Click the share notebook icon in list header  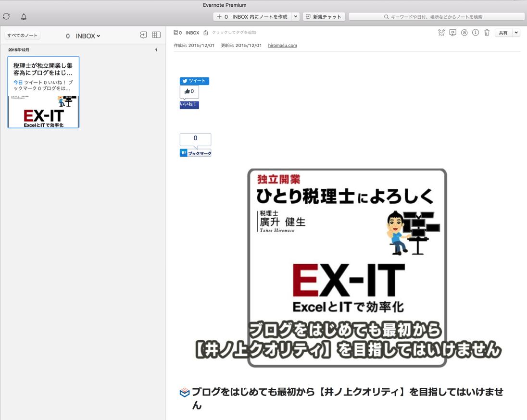[143, 35]
